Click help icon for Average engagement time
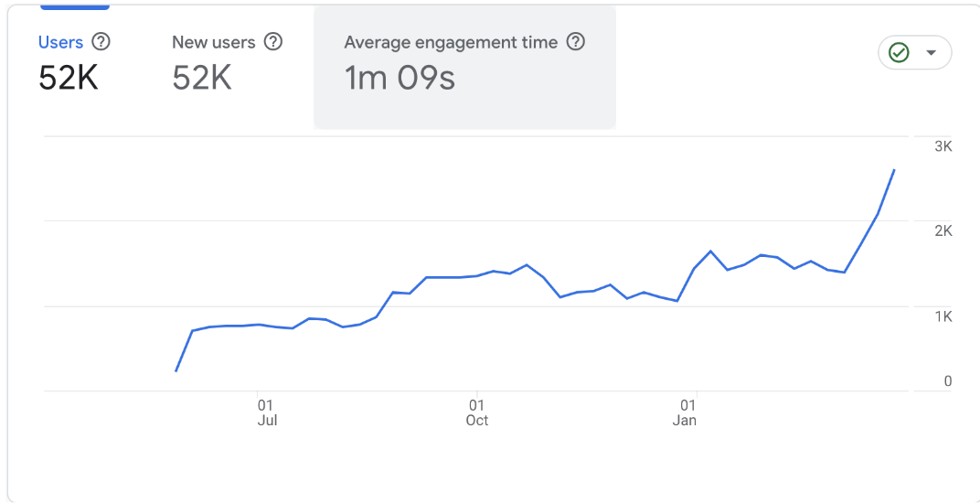 (x=576, y=43)
